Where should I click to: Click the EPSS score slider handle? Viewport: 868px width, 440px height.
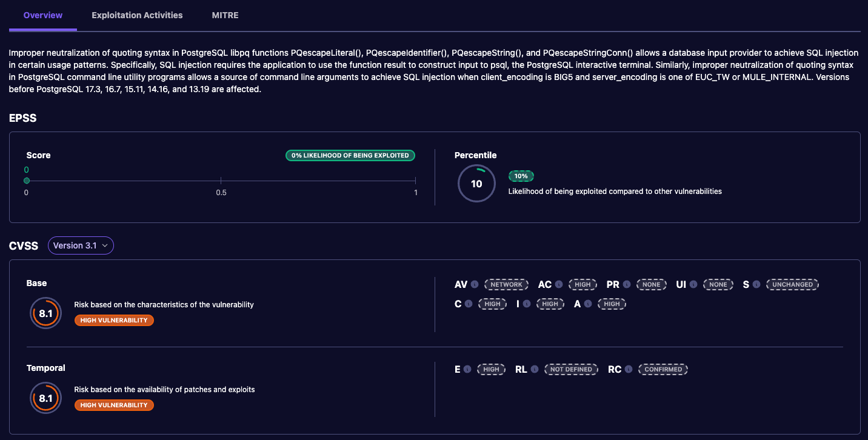coord(27,181)
